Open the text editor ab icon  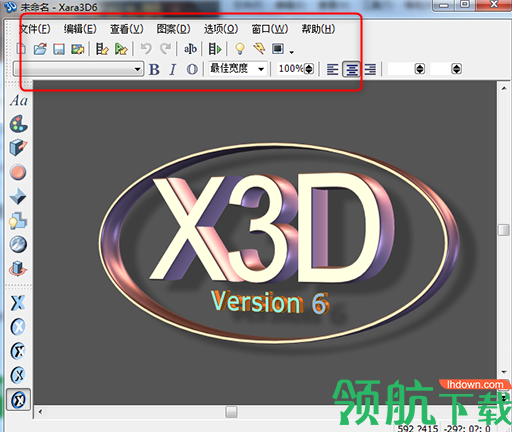pyautogui.click(x=190, y=49)
